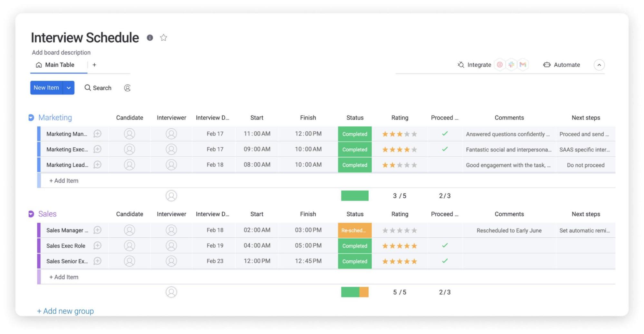The image size is (644, 334).
Task: Open Completed status of Marketing Man... row
Action: click(355, 134)
